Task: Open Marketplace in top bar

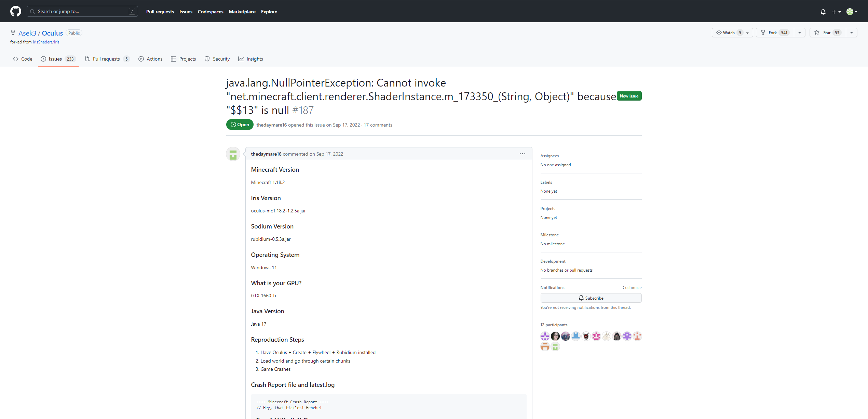Action: [x=242, y=12]
